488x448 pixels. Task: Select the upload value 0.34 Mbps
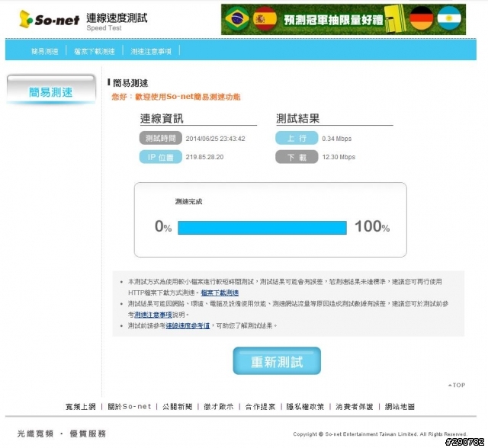(x=337, y=139)
